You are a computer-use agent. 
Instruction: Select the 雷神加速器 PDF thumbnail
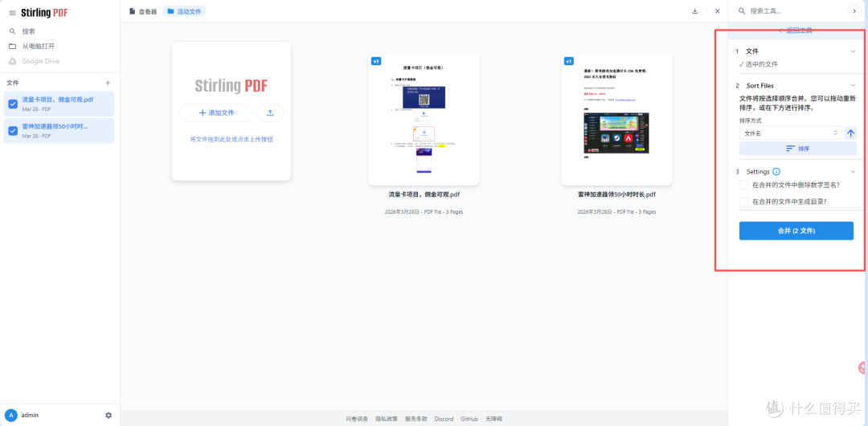[x=616, y=119]
